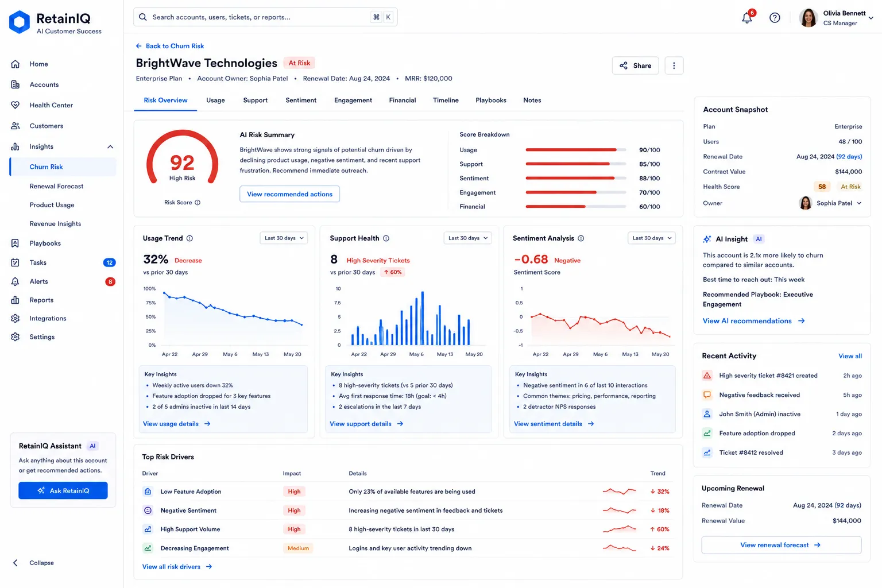Open the notifications bell
The image size is (882, 588).
click(x=746, y=18)
